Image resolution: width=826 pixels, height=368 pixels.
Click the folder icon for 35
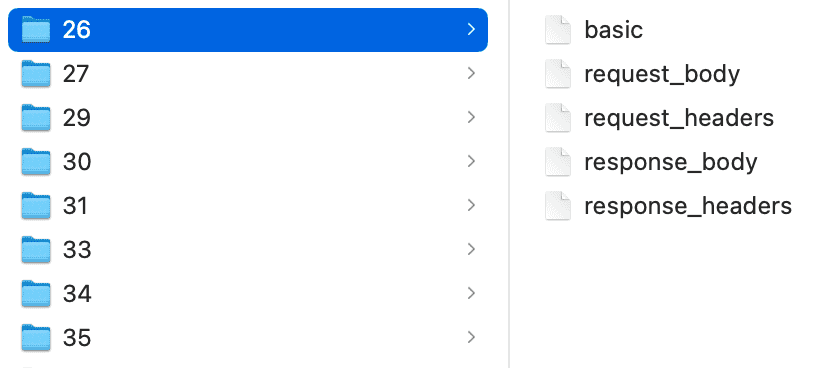tap(36, 337)
